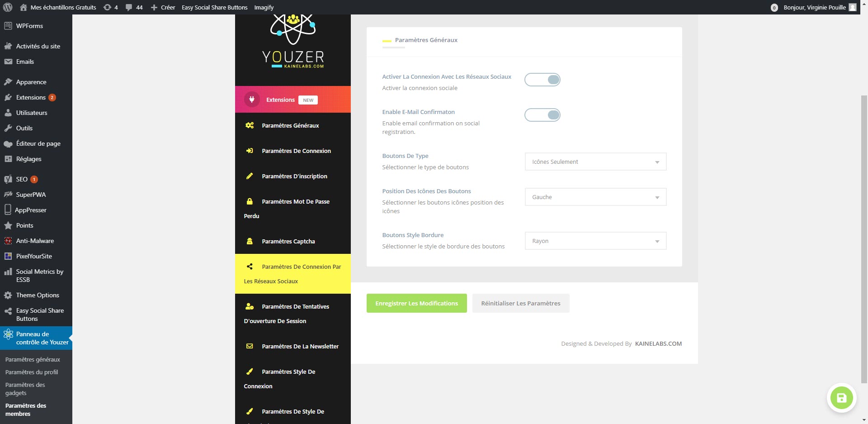Click the Emails envelope icon
Screen dimensions: 868x424
coord(8,62)
